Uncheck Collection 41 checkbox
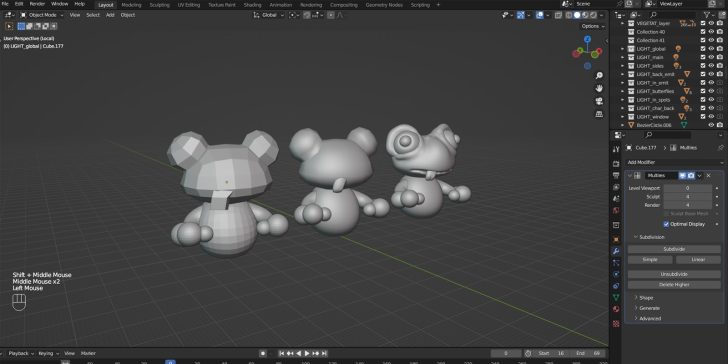Viewport: 728px width, 364px height. (x=703, y=40)
